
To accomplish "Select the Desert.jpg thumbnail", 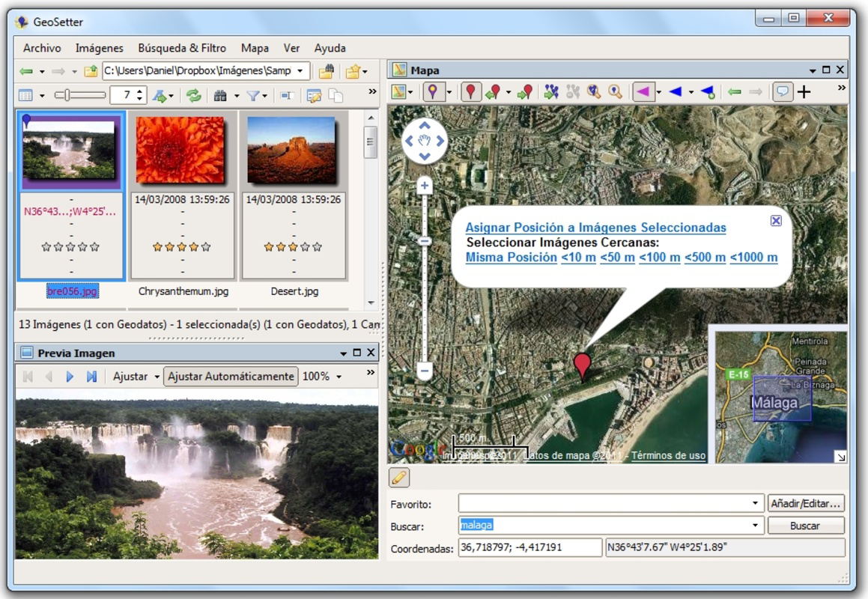I will pos(290,149).
